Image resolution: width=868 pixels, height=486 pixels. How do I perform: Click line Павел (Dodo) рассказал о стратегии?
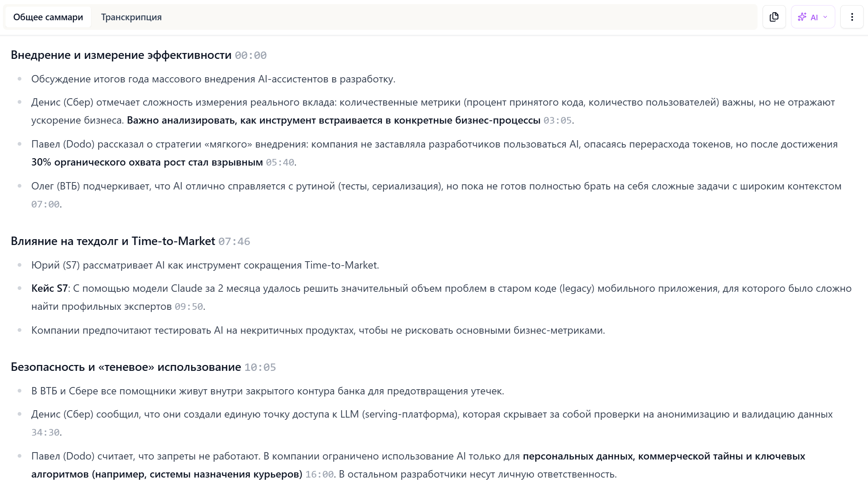point(435,153)
